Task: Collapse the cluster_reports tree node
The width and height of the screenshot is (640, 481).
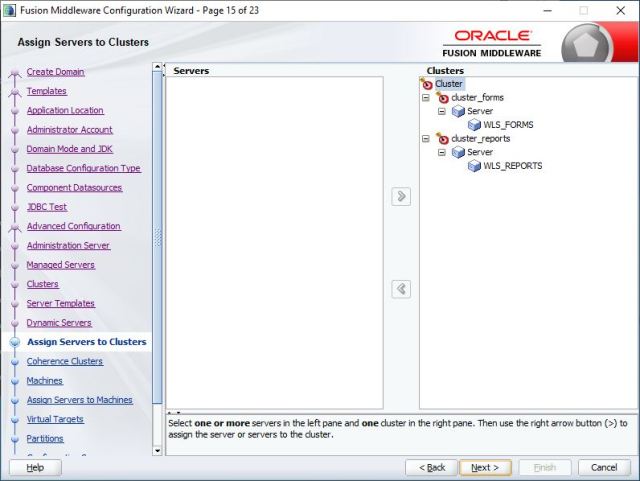Action: point(426,139)
